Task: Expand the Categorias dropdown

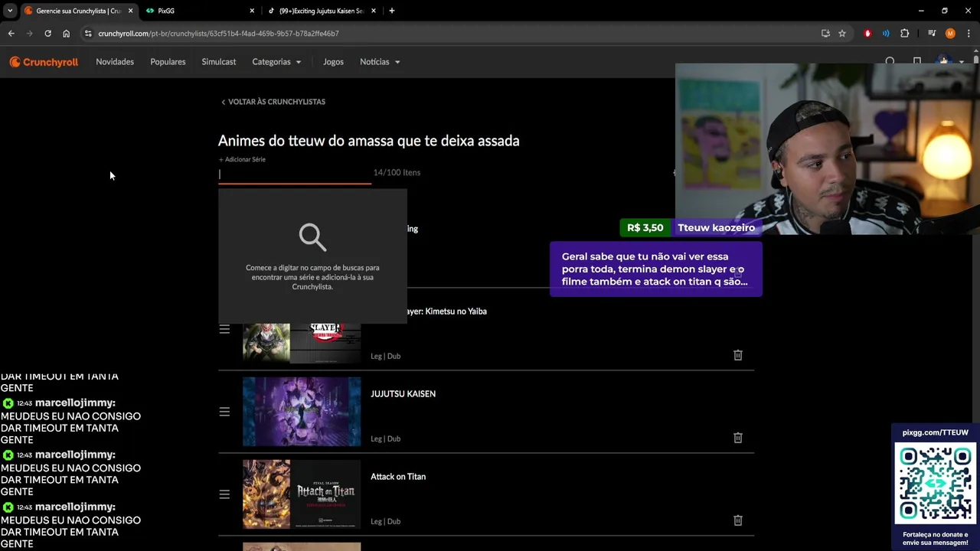Action: coord(276,62)
